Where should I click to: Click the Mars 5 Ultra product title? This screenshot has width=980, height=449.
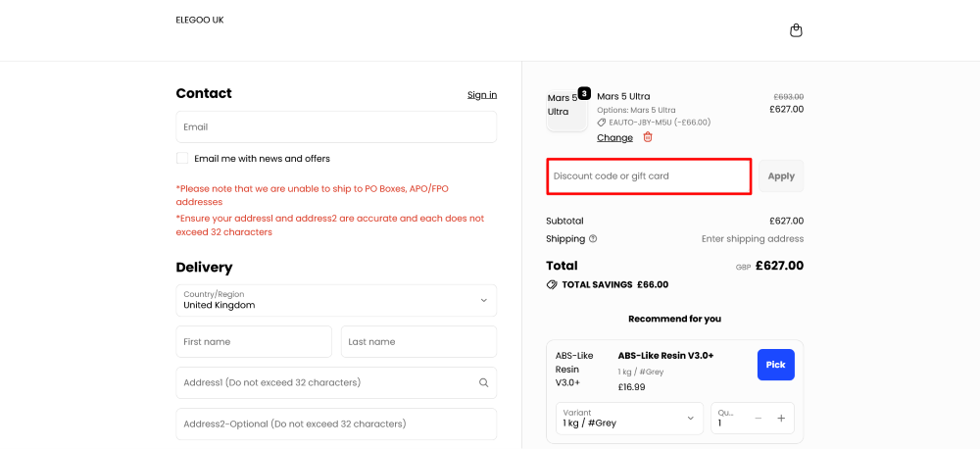623,96
